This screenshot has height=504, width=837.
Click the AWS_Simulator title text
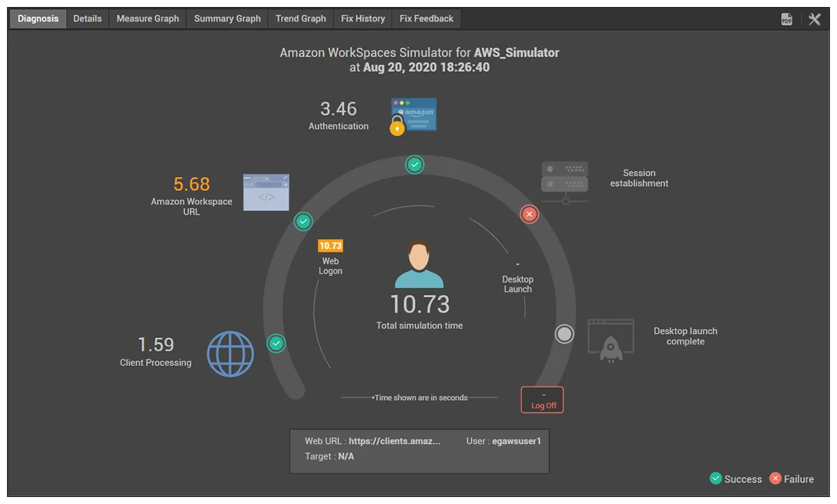click(x=516, y=53)
